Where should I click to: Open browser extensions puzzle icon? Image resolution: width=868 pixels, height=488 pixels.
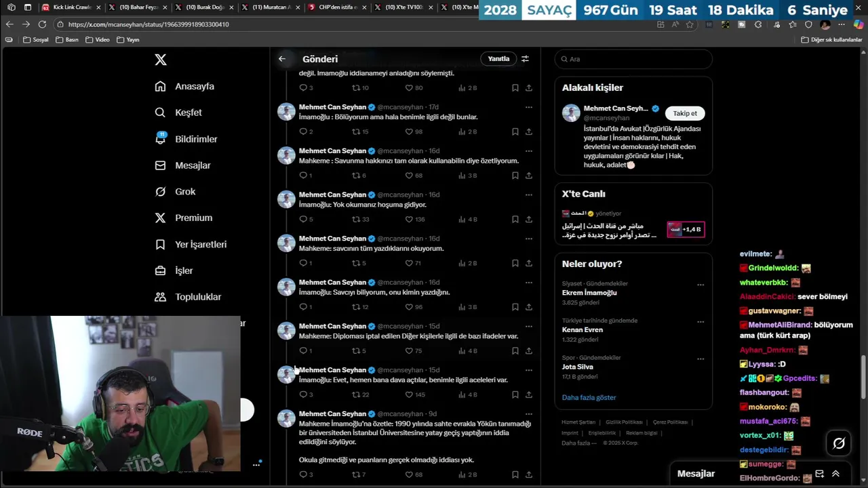coord(758,24)
